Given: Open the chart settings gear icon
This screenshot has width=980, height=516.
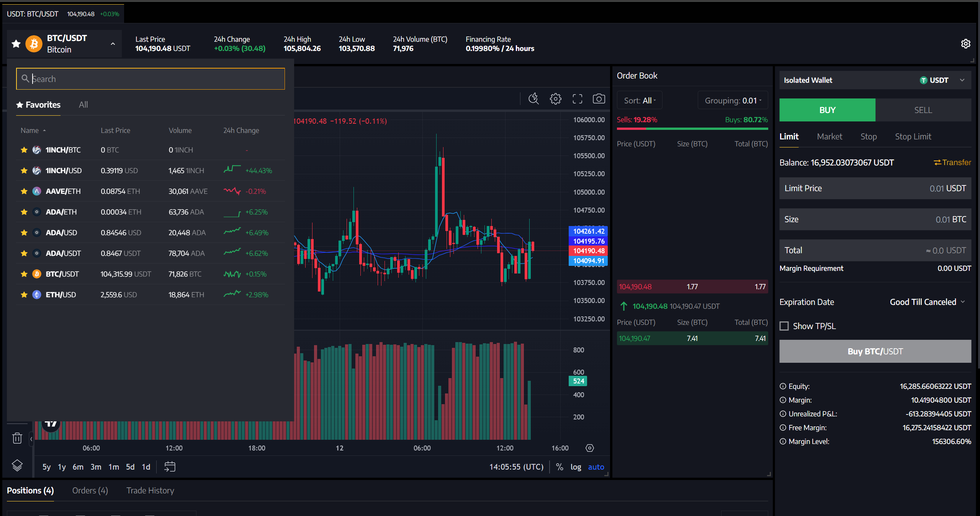Looking at the screenshot, I should (x=555, y=99).
